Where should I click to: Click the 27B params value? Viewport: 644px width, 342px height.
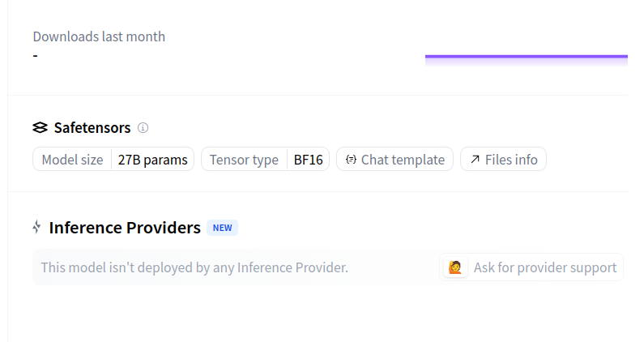point(153,160)
